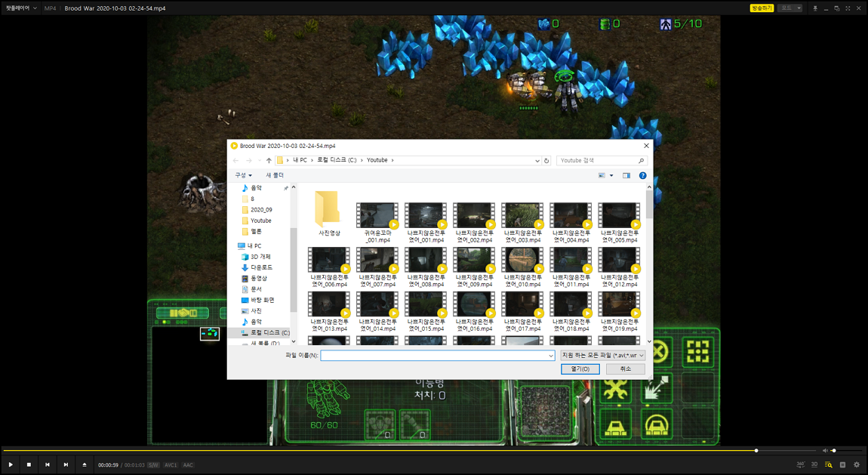Go up one folder level arrow
Viewport: 868px width, 475px height.
(269, 161)
